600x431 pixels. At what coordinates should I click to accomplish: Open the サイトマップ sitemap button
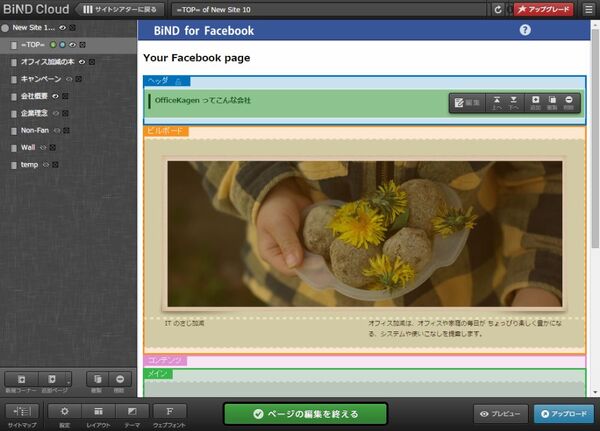22,412
